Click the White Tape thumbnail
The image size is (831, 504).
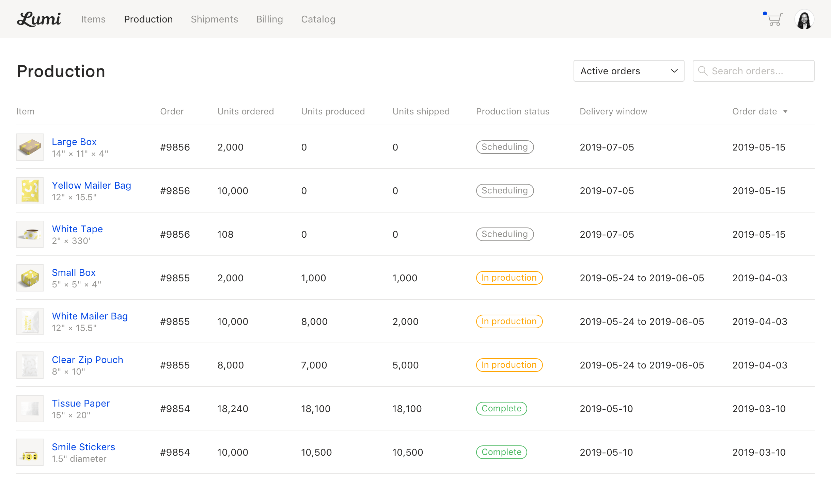tap(30, 234)
